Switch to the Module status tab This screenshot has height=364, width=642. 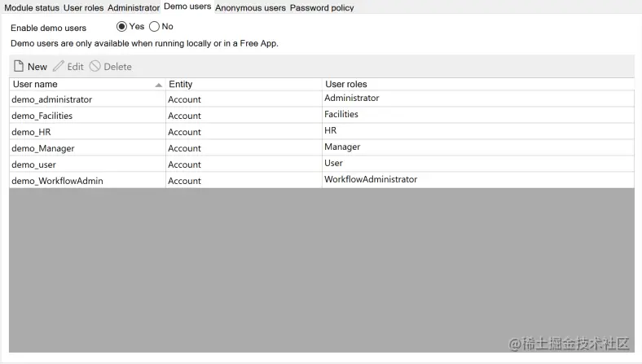pyautogui.click(x=32, y=8)
